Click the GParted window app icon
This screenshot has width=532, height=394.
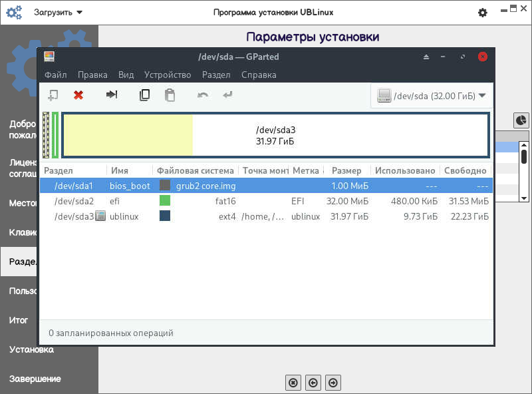(x=49, y=57)
